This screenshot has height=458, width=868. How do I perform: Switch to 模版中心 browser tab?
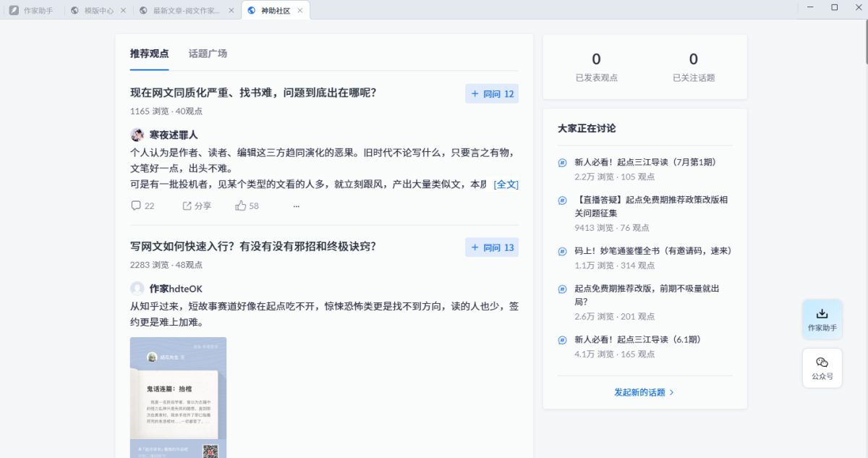[x=99, y=10]
